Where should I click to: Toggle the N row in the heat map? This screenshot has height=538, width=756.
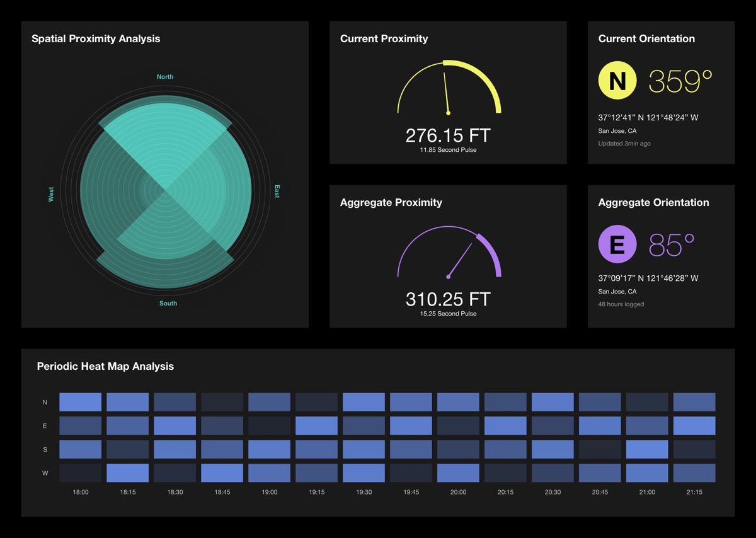tap(44, 402)
